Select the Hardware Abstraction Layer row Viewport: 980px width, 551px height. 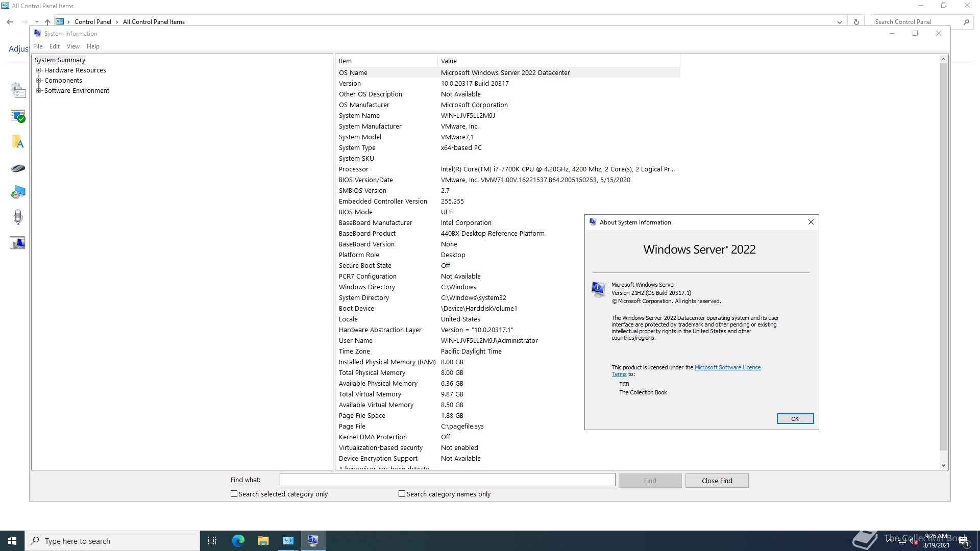[508, 330]
